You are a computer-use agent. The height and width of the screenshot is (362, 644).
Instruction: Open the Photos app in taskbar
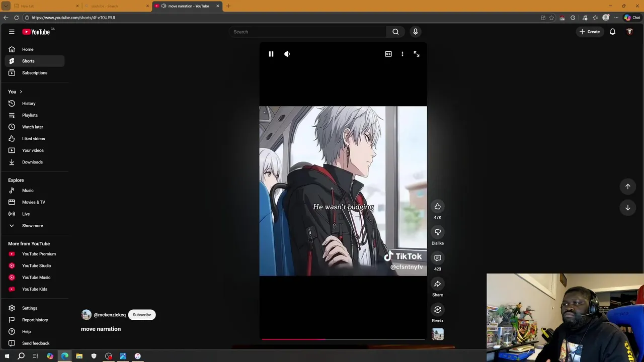tap(123, 356)
